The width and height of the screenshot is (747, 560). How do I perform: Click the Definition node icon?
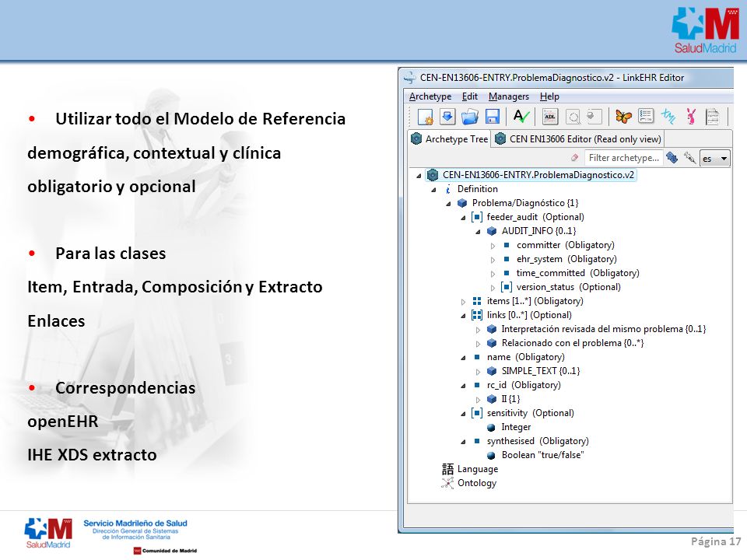click(448, 189)
